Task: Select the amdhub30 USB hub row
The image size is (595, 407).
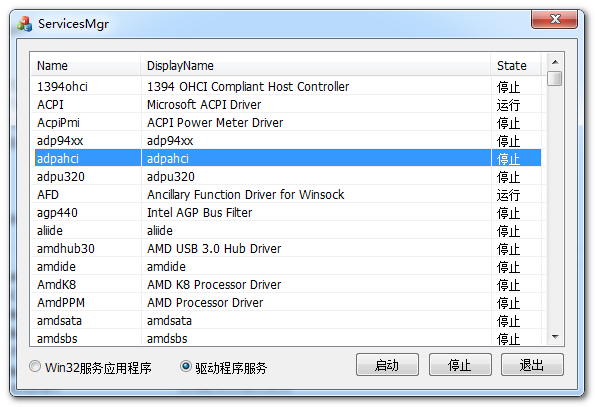Action: (x=288, y=249)
